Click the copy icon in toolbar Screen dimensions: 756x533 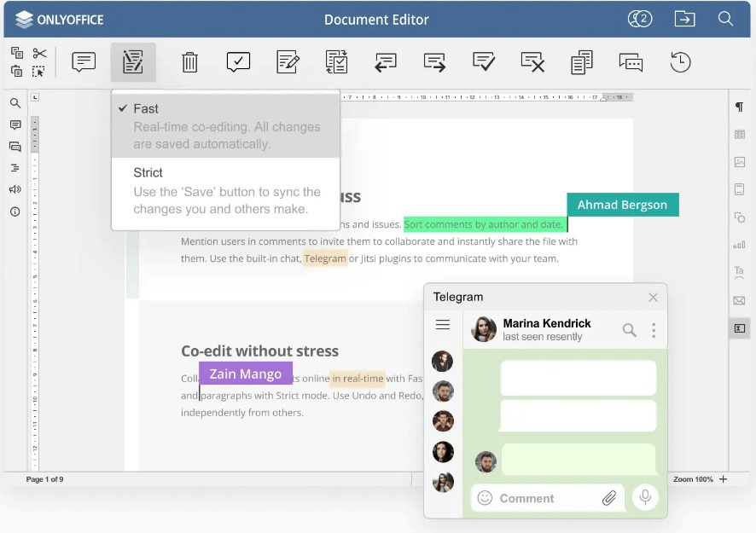(17, 53)
